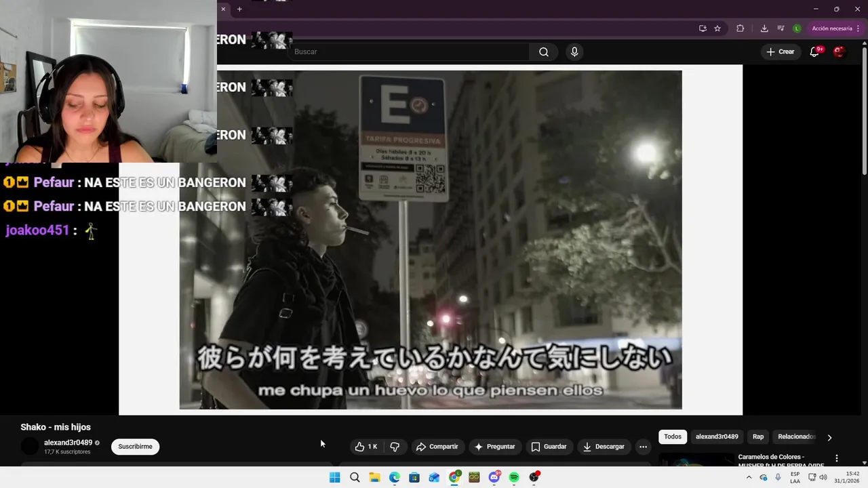Open Discord from taskbar

(x=494, y=477)
